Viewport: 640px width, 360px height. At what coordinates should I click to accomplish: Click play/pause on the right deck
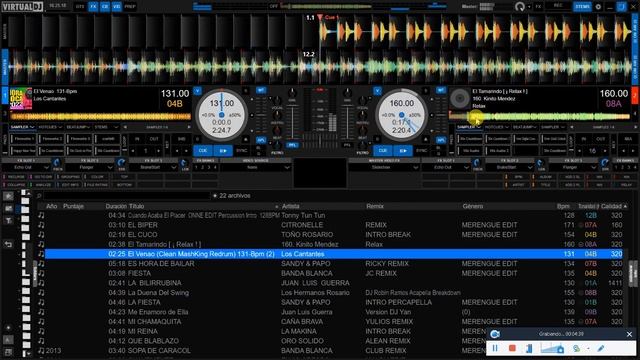click(x=403, y=151)
